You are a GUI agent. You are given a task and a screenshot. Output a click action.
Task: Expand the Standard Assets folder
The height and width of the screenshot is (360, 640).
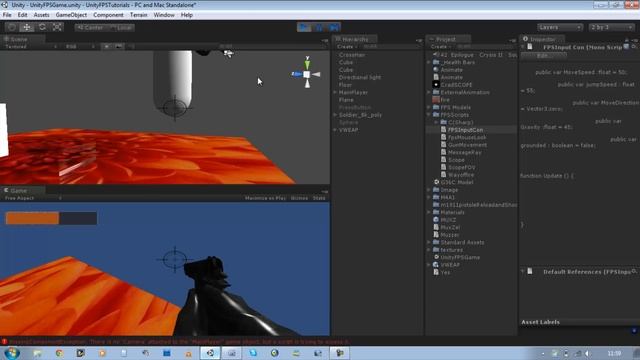(x=429, y=242)
